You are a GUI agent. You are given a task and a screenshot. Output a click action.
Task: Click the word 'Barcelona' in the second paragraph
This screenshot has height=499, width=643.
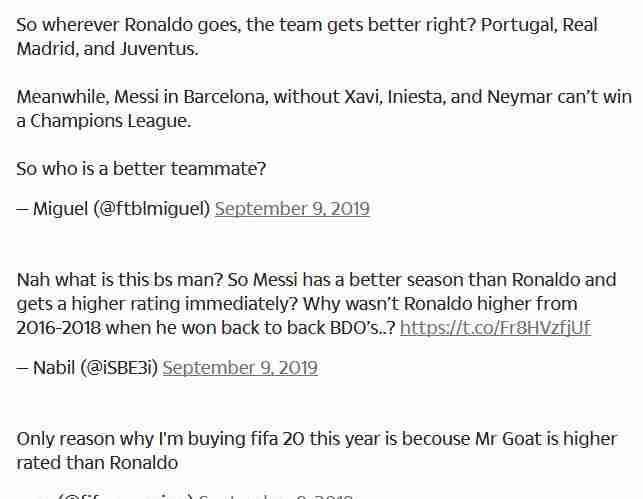(224, 97)
